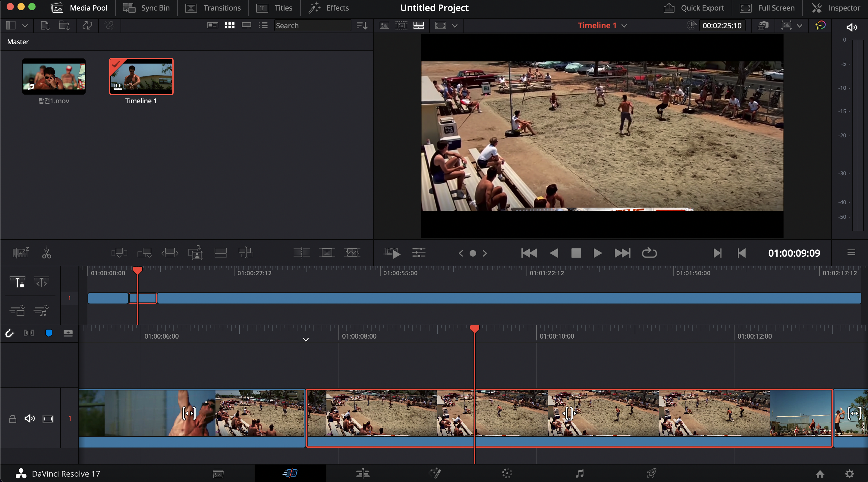The image size is (868, 482).
Task: Click the duration timecode 00:02:25:10
Action: click(722, 26)
